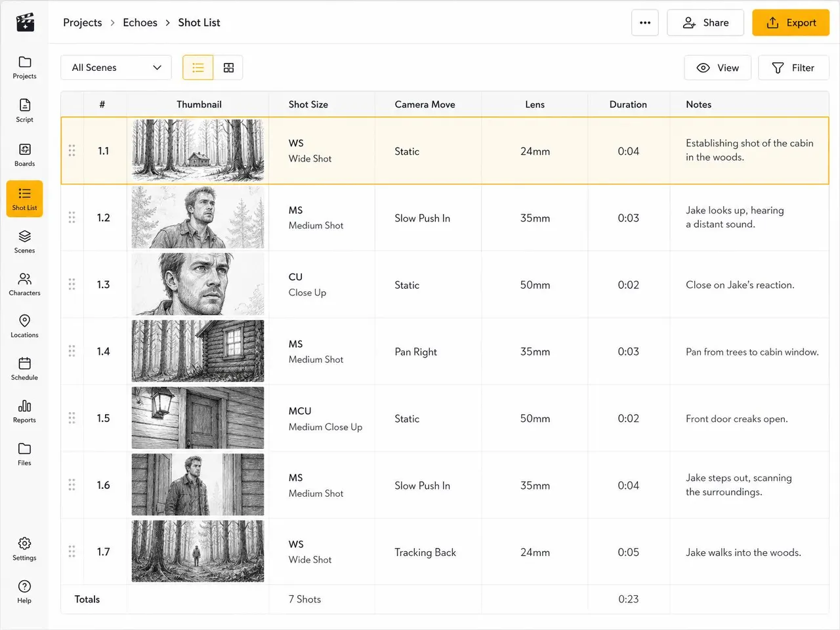This screenshot has width=840, height=630.
Task: Open thumbnail of cabin in woods shot 1.1
Action: [x=198, y=150]
